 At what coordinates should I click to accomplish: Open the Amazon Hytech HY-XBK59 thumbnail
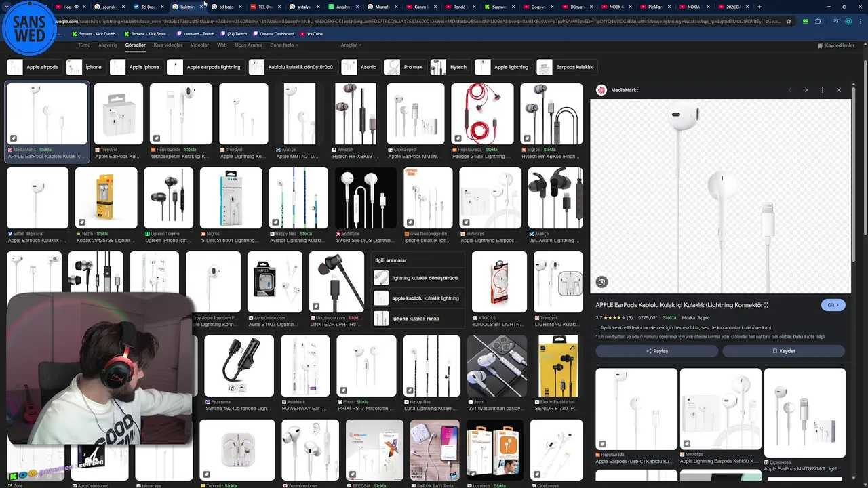point(355,114)
